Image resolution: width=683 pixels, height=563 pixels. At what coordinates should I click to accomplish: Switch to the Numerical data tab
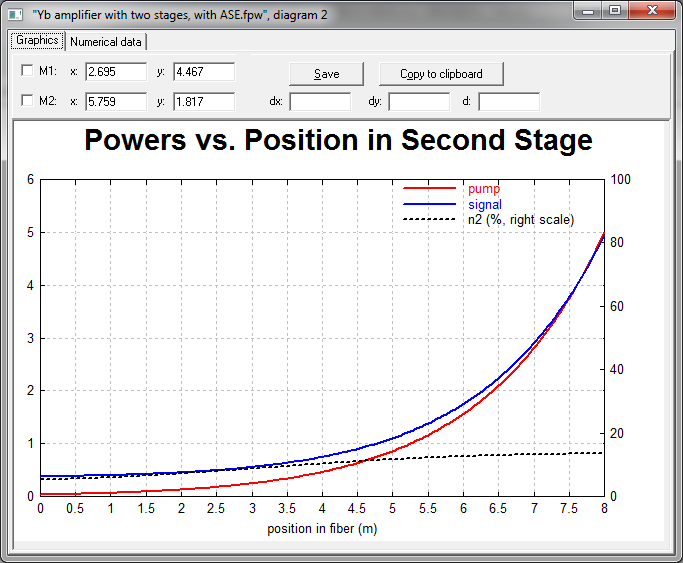[x=106, y=42]
